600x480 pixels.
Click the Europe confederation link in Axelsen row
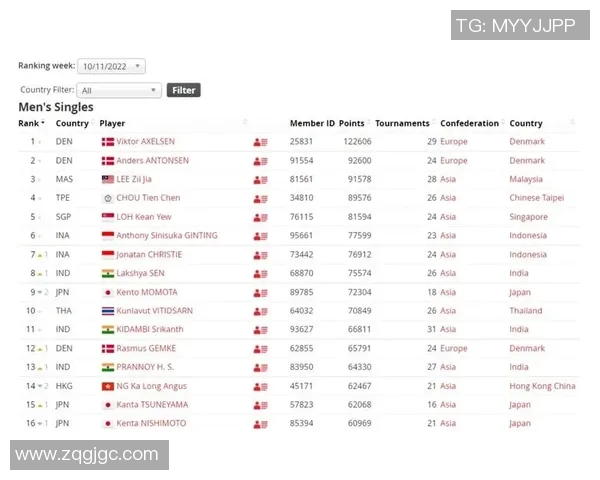pyautogui.click(x=453, y=142)
